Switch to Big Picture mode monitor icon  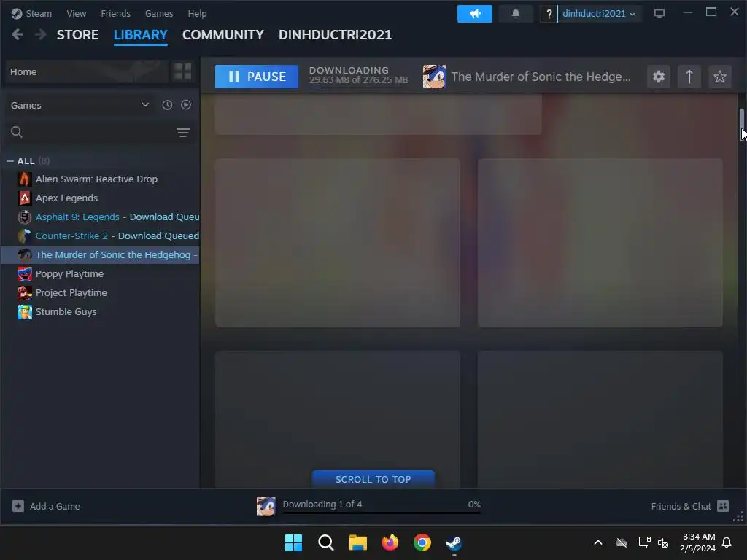click(659, 14)
